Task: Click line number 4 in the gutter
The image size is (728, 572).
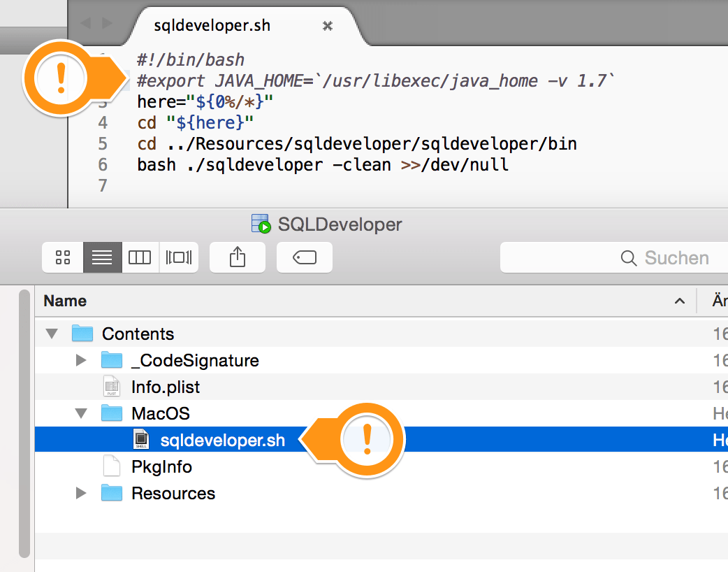Action: tap(103, 122)
